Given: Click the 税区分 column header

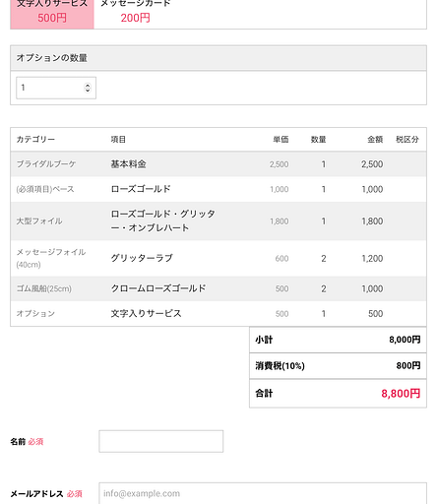Looking at the screenshot, I should 407,140.
